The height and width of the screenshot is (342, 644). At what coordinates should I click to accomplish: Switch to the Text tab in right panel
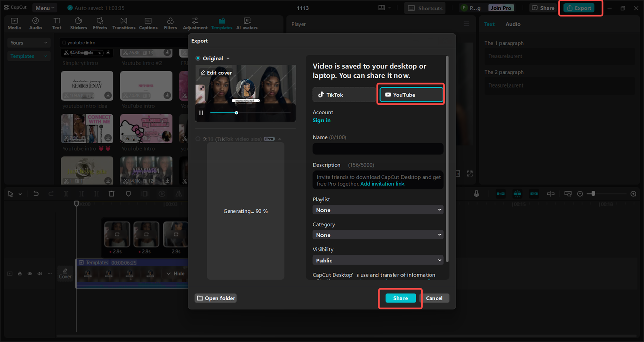(x=490, y=24)
